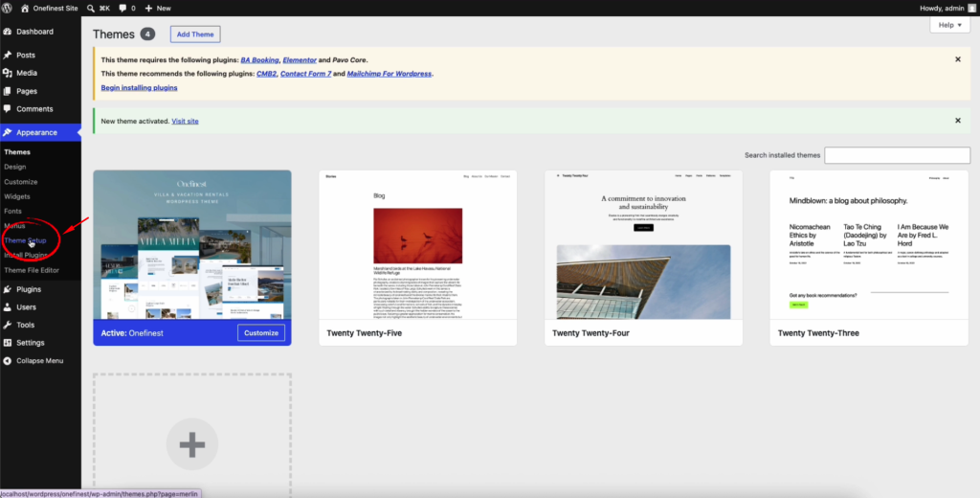Viewport: 980px width, 498px height.
Task: Click the Comments sidebar speech icon
Action: pyautogui.click(x=8, y=109)
